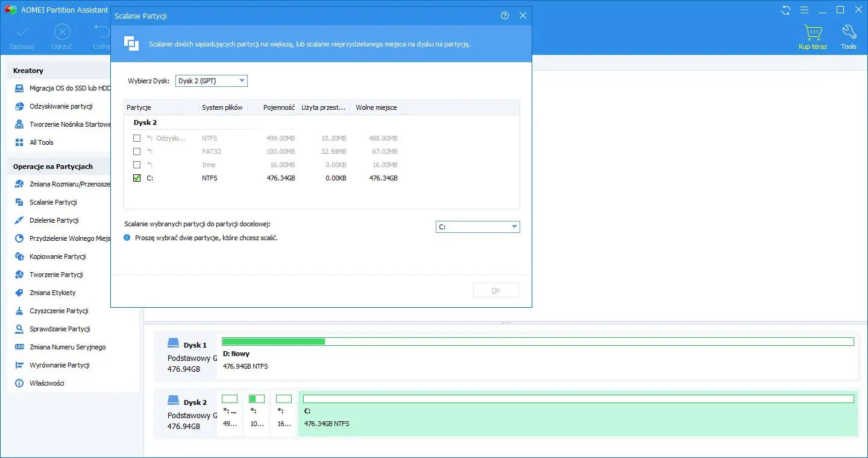Click the Właściwości info icon
Image resolution: width=868 pixels, height=458 pixels.
19,383
